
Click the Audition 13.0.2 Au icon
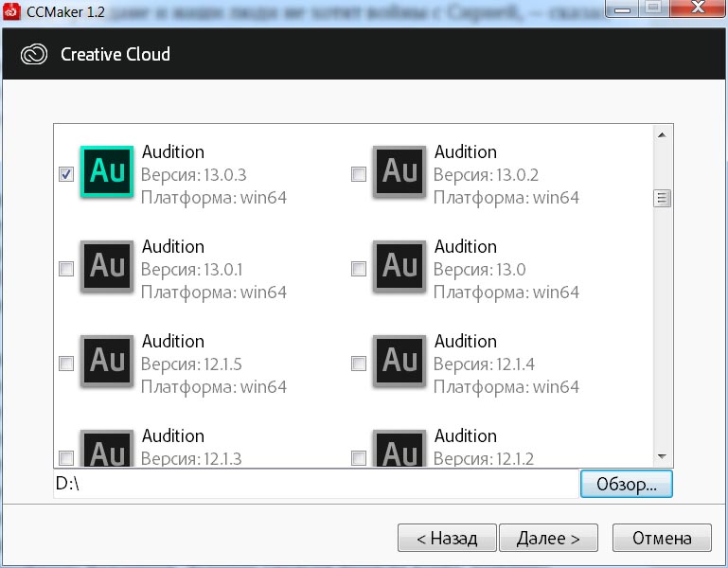400,172
